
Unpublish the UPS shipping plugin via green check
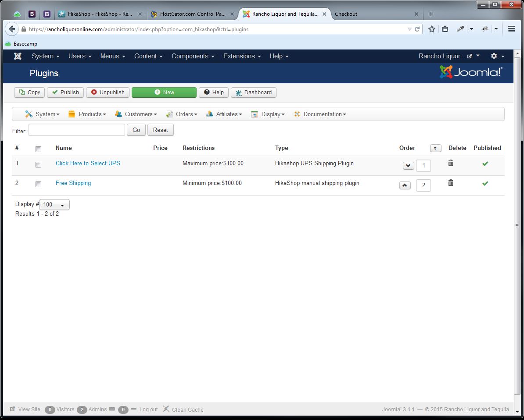[485, 164]
